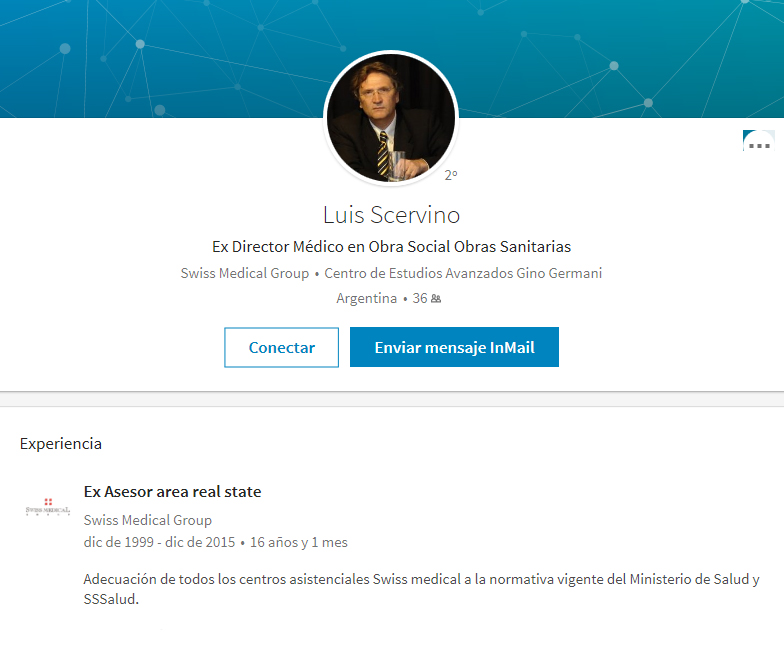Open Swiss Medical Group link in profile header
784x652 pixels.
point(245,273)
